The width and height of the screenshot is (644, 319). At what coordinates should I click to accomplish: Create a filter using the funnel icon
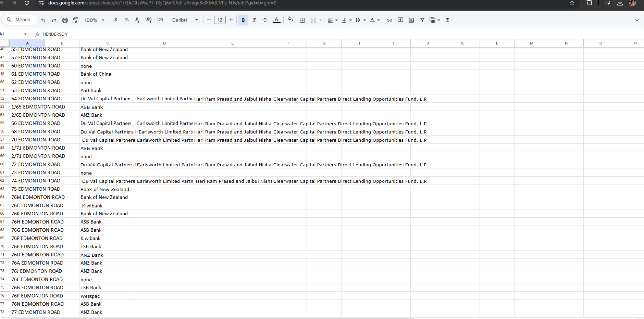[x=422, y=20]
